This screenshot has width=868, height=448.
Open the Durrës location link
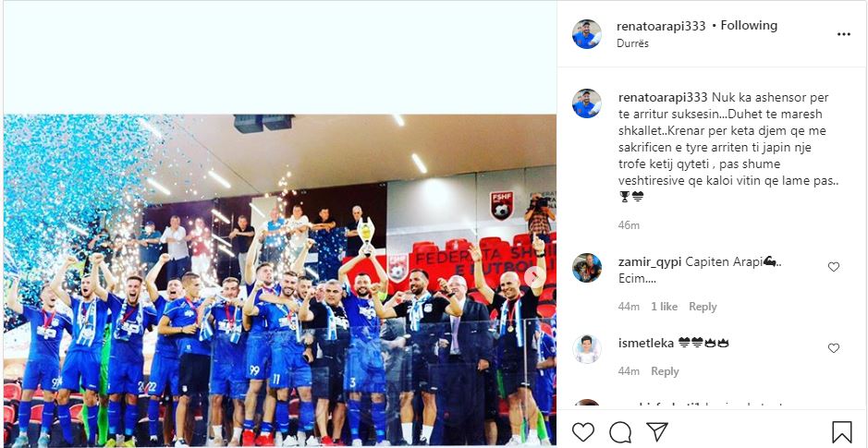pyautogui.click(x=632, y=43)
